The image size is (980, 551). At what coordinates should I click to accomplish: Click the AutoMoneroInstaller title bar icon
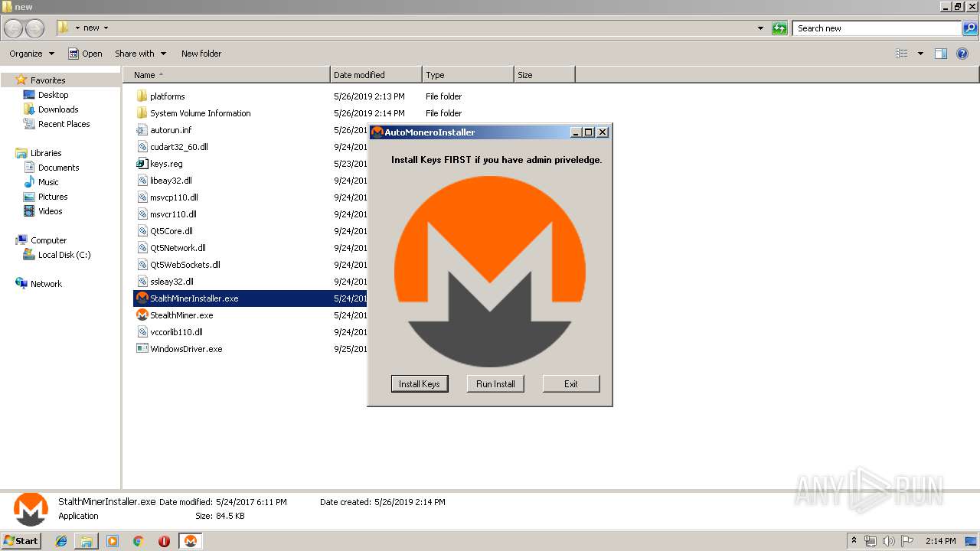pyautogui.click(x=377, y=132)
